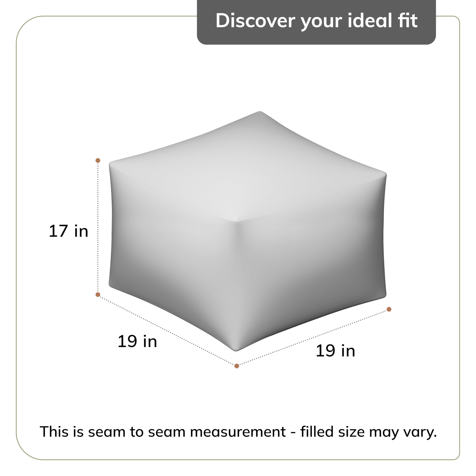Click brown dot where both 19 in lines meet

237,366
